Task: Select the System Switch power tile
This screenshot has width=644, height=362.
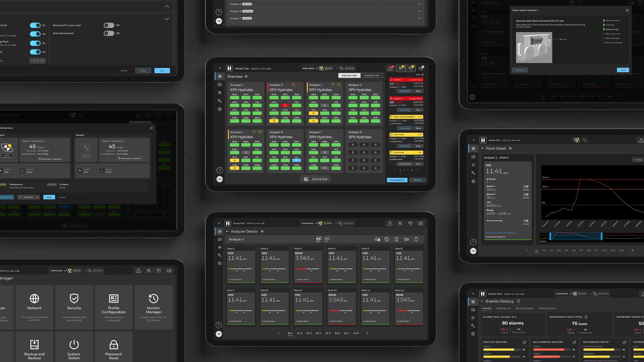Action: click(74, 347)
